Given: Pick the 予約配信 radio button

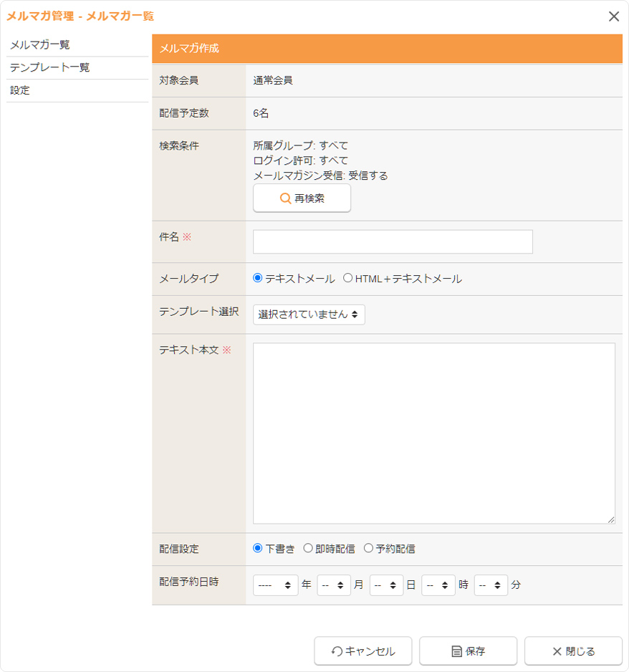Looking at the screenshot, I should 368,549.
